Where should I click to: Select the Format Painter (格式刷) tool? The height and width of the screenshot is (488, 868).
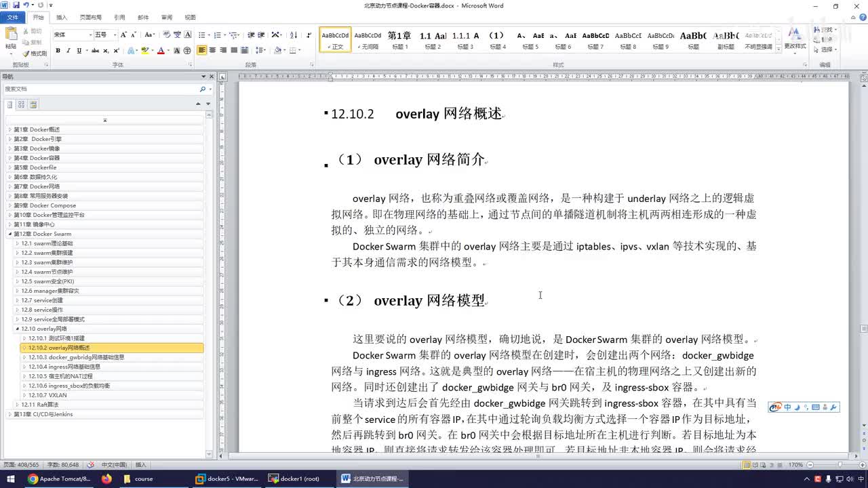click(35, 54)
